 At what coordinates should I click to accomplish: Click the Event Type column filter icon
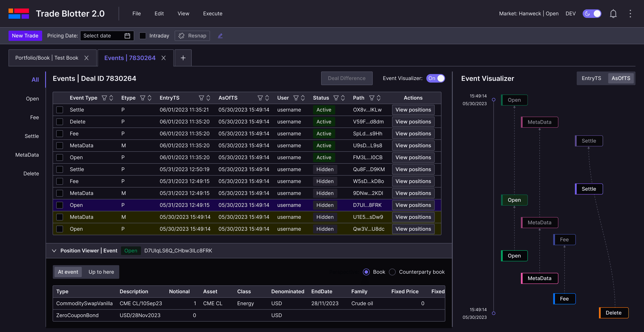pyautogui.click(x=104, y=98)
